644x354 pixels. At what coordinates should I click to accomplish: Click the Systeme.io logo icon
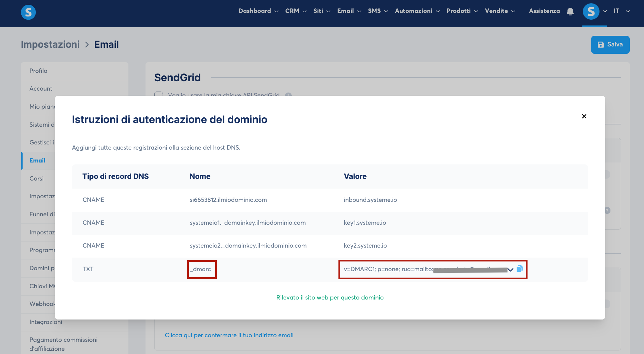coord(28,12)
